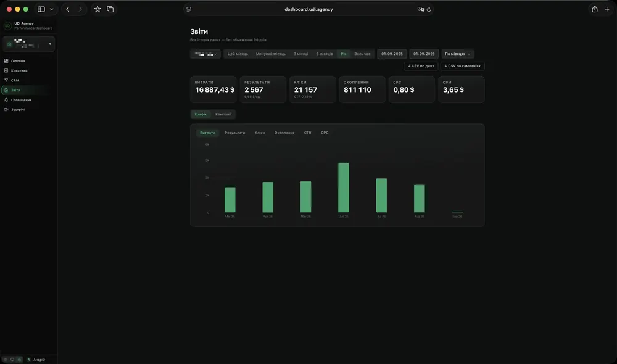Open a new tab with the plus icon
Viewport: 617px width, 364px height.
tap(607, 9)
